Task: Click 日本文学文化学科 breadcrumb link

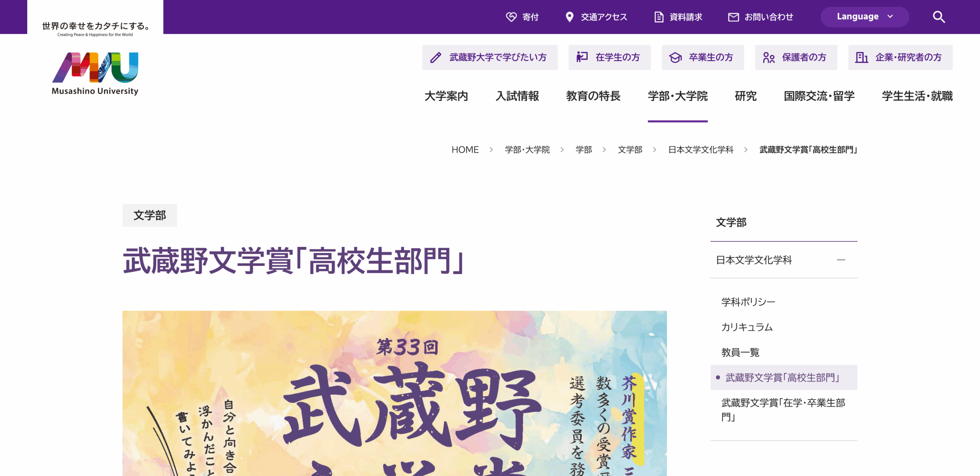Action: pyautogui.click(x=701, y=150)
